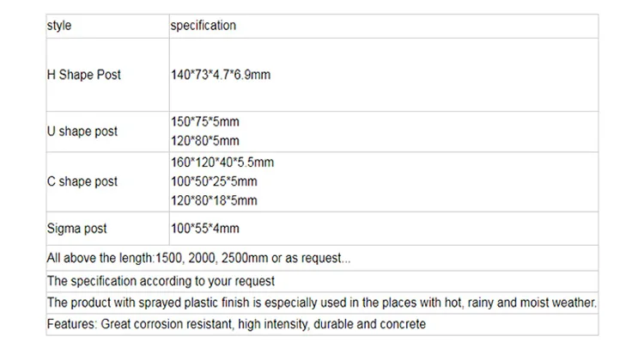
Task: Select the "C shape post" row label
Action: (x=82, y=181)
